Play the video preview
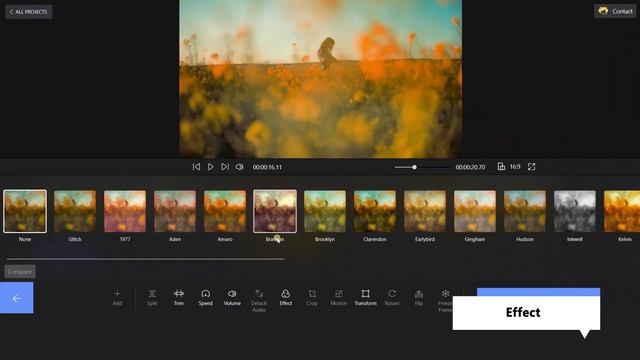 (211, 167)
